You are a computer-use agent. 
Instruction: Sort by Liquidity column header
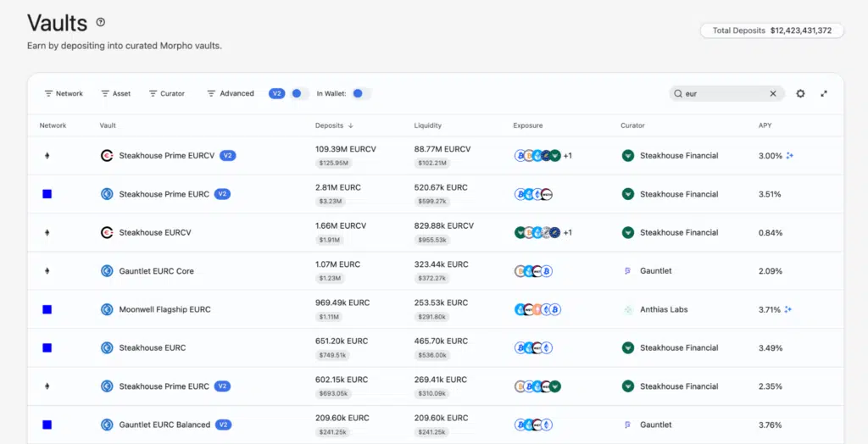[x=428, y=125]
